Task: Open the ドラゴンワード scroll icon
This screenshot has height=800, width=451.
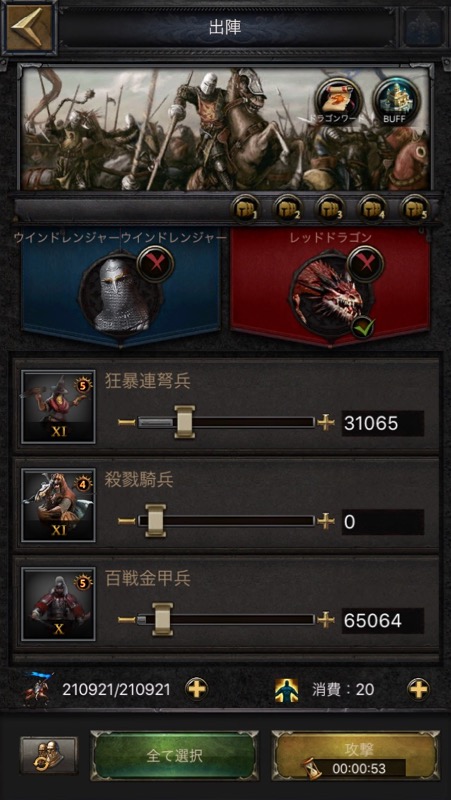Action: click(338, 100)
